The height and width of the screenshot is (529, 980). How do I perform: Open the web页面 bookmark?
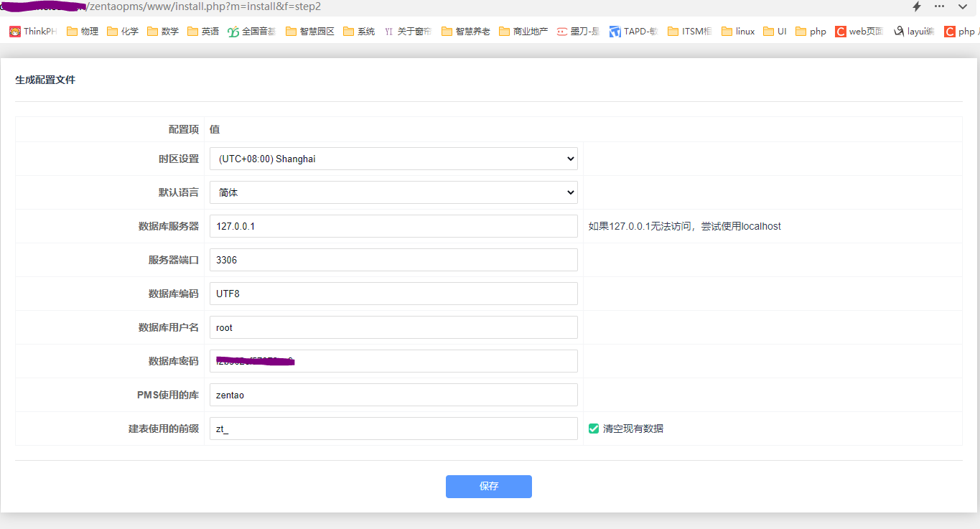click(859, 32)
